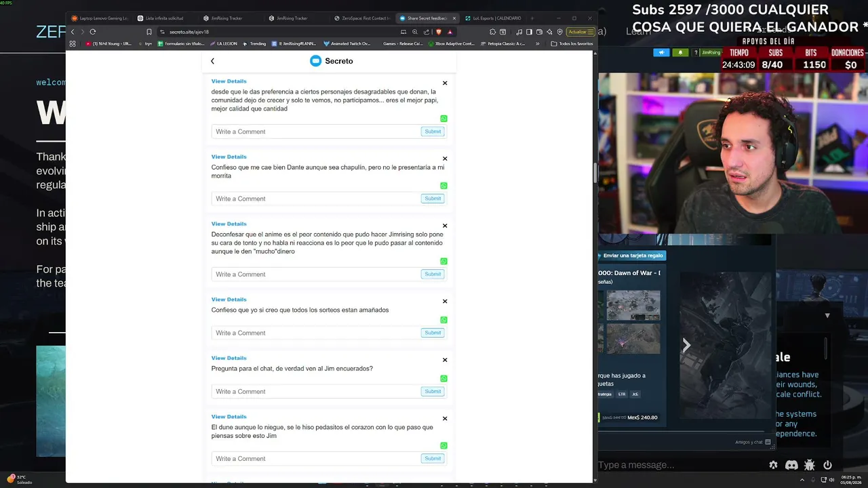Dismiss the 'Deconfesar que el anime' secret
Image resolution: width=868 pixels, height=488 pixels.
445,225
